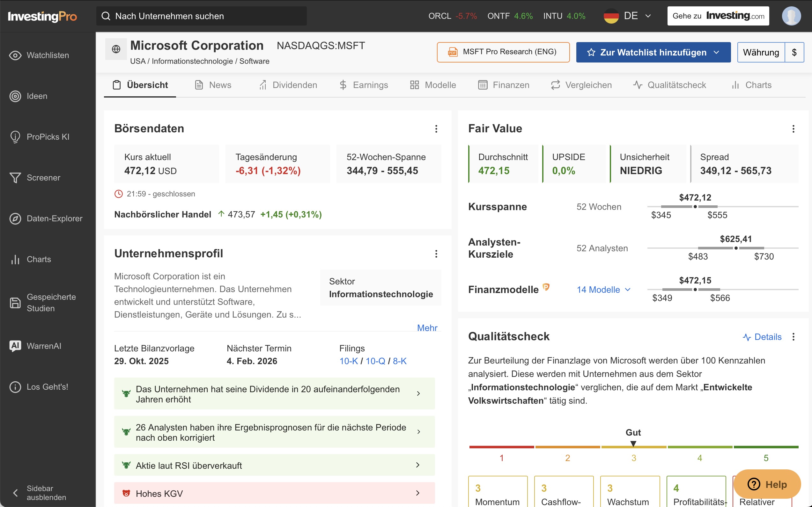
Task: Open the Finanzen tab
Action: (511, 85)
